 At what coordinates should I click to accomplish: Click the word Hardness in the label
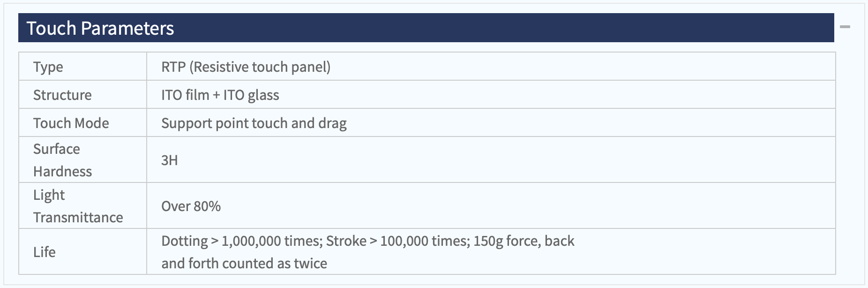pyautogui.click(x=63, y=171)
